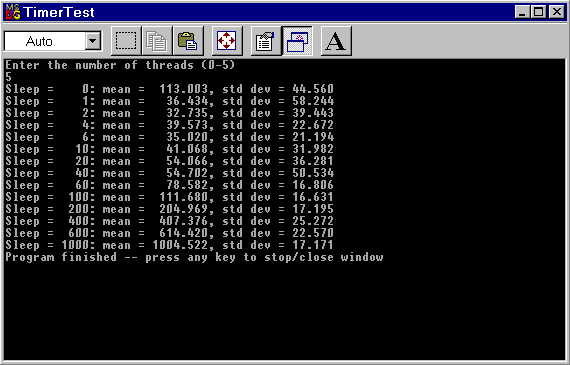Click the 'Sleep = 400' result line
The image size is (570, 365).
[169, 221]
